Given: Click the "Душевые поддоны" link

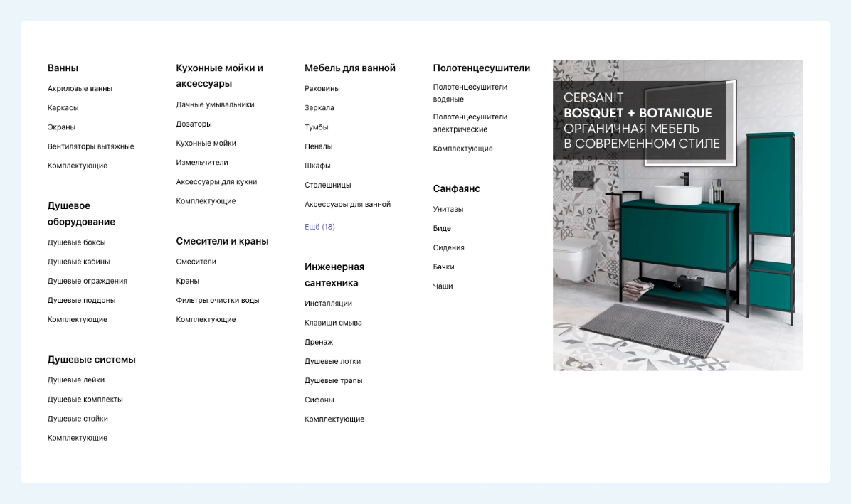Looking at the screenshot, I should click(81, 300).
